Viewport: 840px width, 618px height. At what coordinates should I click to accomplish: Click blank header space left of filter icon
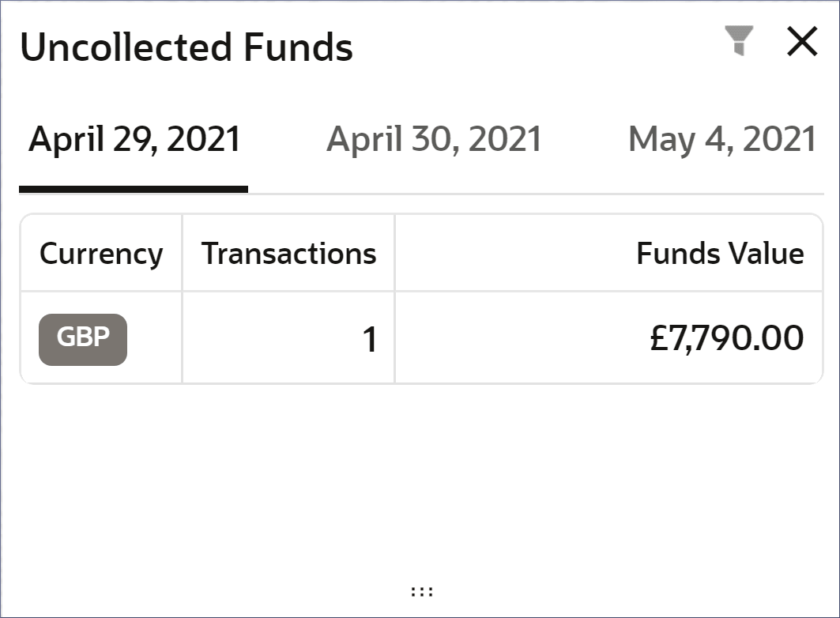[537, 46]
